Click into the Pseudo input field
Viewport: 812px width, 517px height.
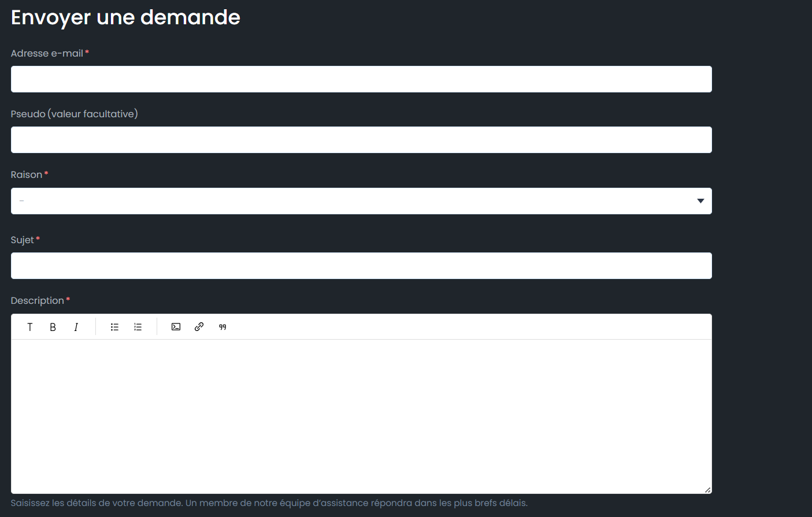(361, 140)
